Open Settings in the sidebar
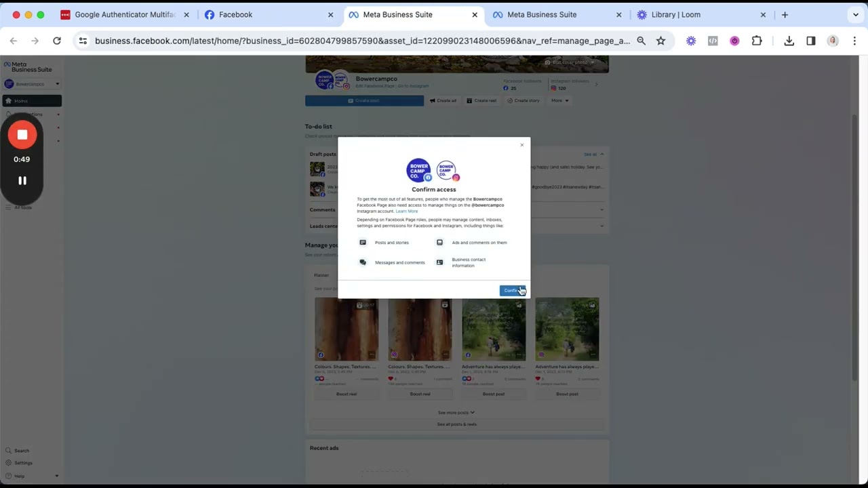This screenshot has height=488, width=868. [x=23, y=463]
